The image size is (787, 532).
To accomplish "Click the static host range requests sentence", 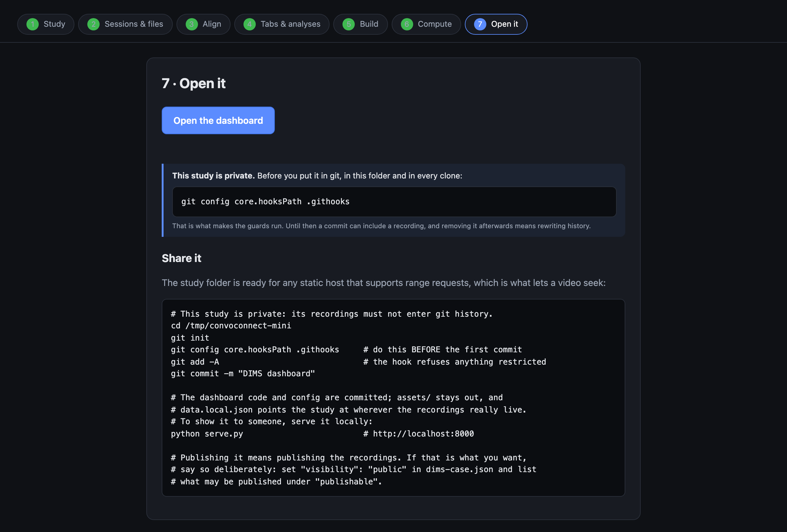I will pyautogui.click(x=384, y=283).
